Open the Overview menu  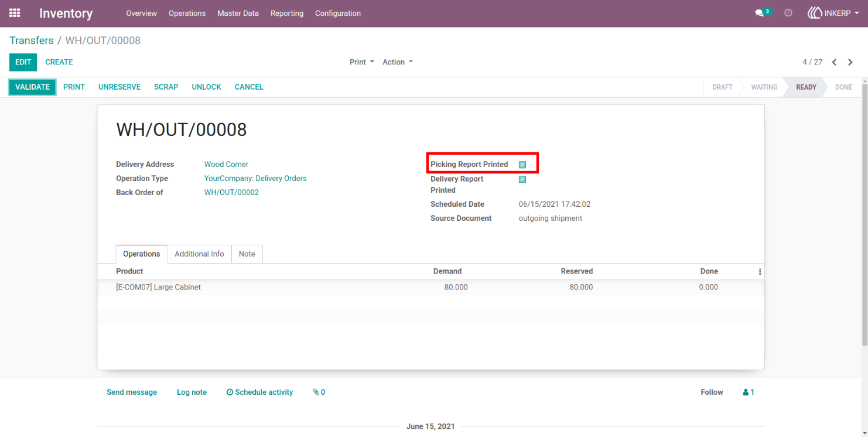[x=142, y=13]
